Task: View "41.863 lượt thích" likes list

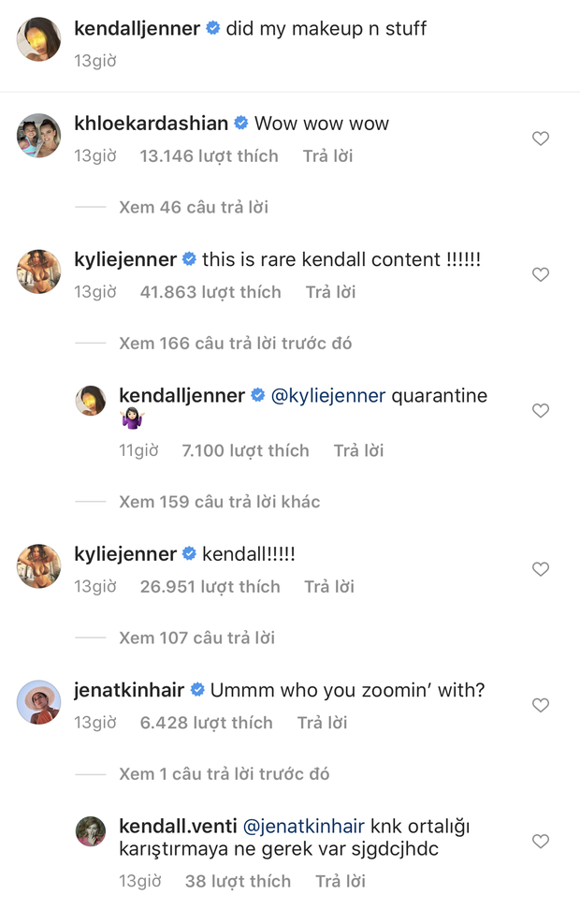Action: coord(210,292)
